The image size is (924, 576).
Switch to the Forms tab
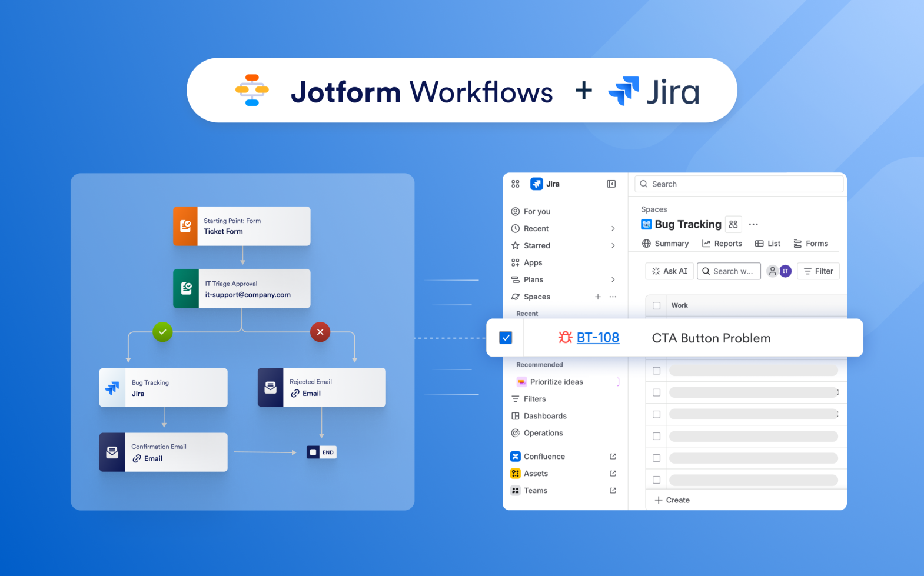811,244
